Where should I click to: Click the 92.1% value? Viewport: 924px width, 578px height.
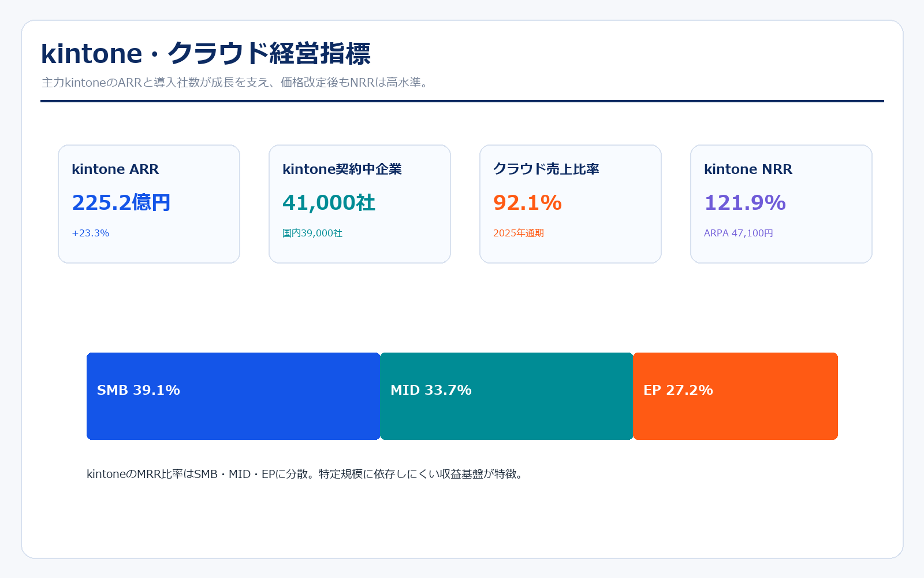pos(528,203)
